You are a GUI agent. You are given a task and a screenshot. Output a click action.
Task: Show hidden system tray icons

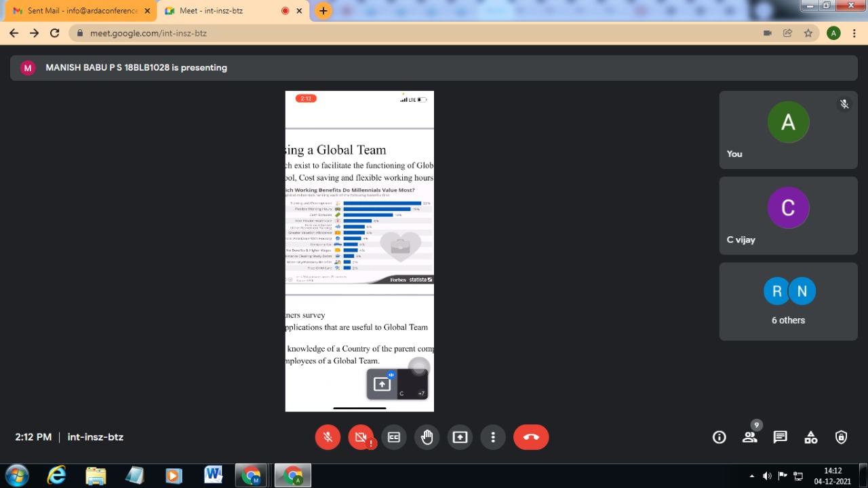pos(751,476)
